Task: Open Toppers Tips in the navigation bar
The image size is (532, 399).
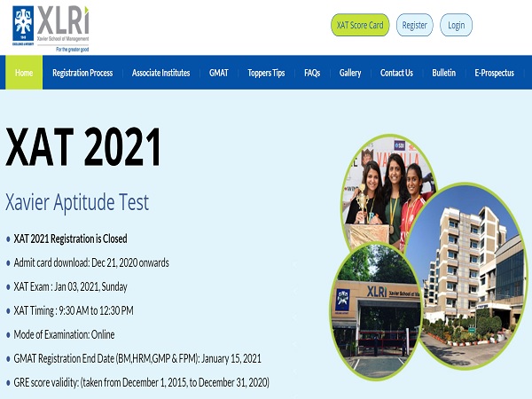Action: click(x=266, y=73)
